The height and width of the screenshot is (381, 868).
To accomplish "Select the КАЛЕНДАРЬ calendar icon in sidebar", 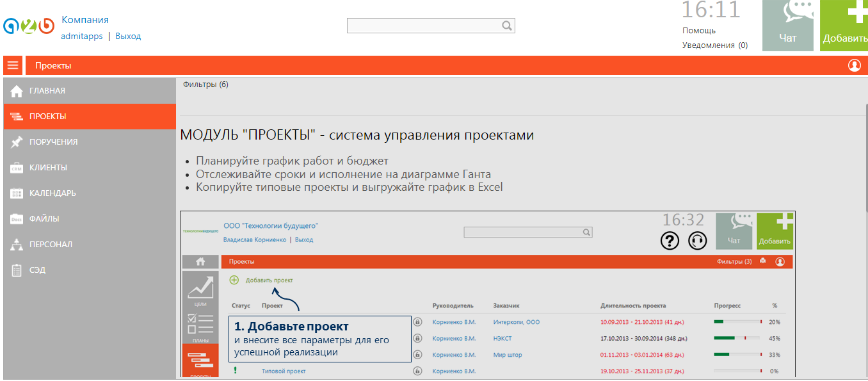I will [x=15, y=193].
